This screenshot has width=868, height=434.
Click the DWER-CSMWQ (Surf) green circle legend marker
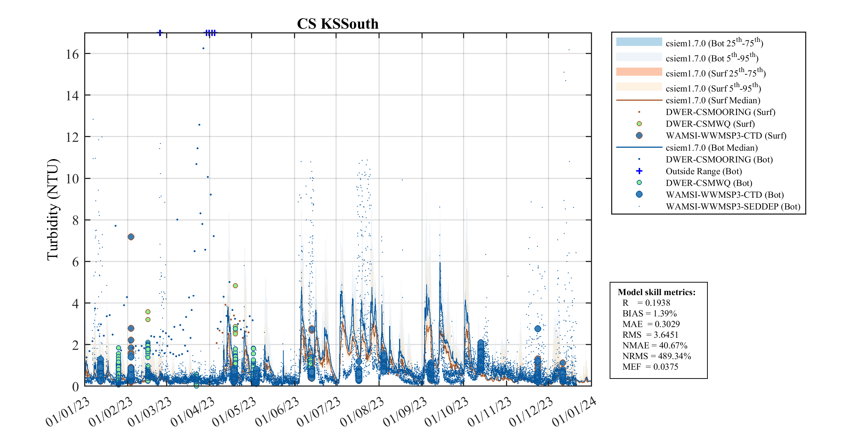(639, 124)
